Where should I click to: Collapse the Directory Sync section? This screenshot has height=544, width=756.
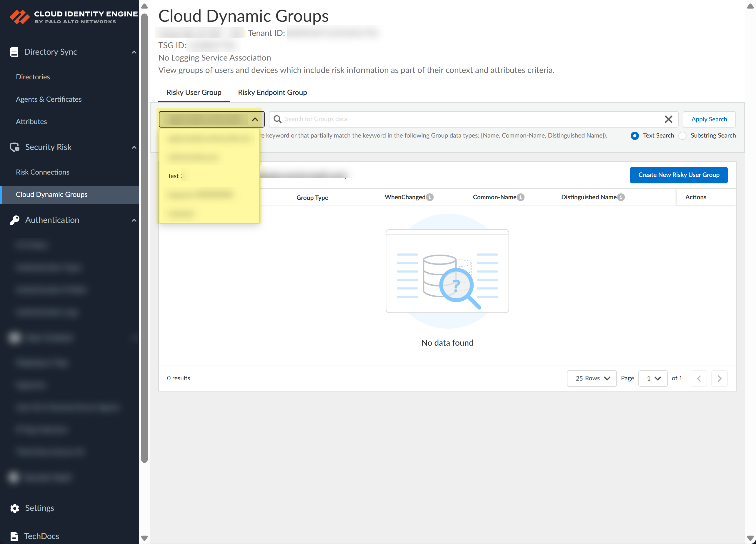(x=134, y=52)
